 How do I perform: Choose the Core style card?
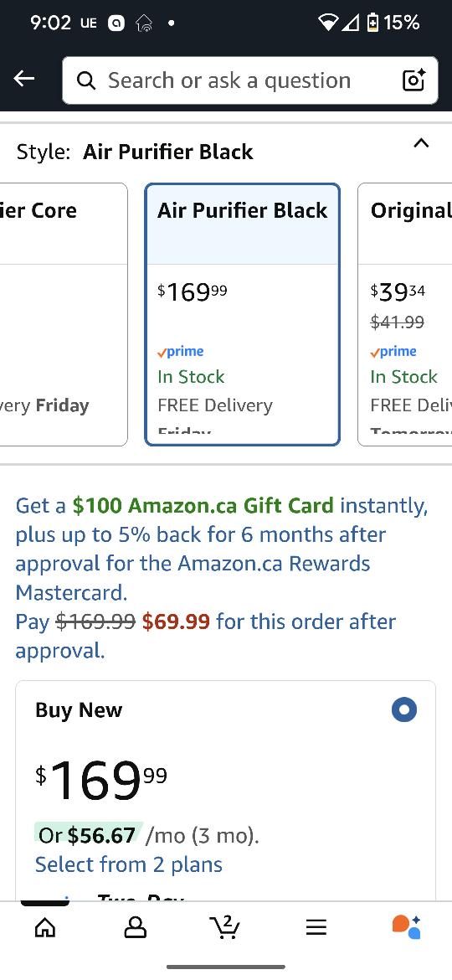click(64, 314)
